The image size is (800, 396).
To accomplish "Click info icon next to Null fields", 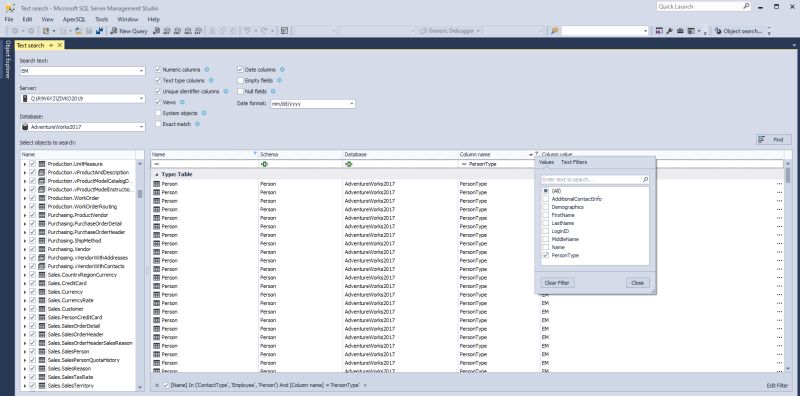I will pyautogui.click(x=273, y=91).
